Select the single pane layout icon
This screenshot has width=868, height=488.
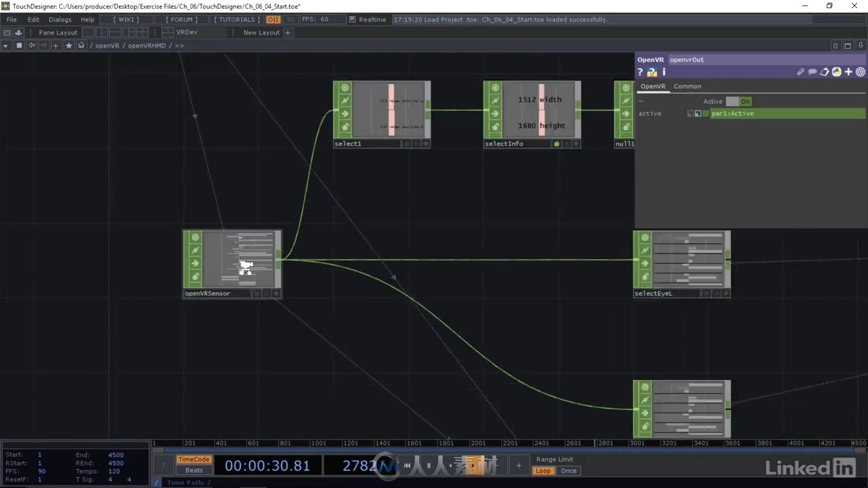pyautogui.click(x=88, y=33)
